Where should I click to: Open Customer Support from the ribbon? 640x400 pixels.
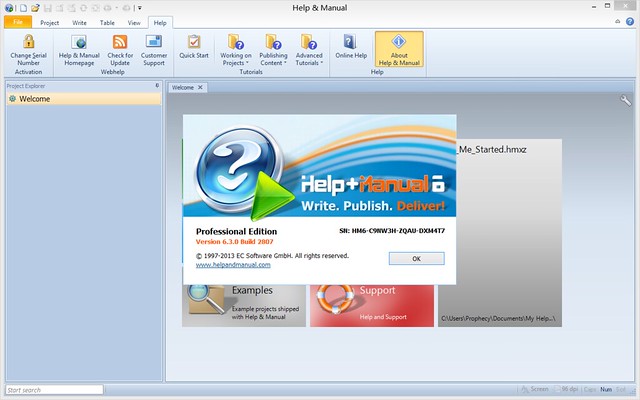tap(154, 50)
